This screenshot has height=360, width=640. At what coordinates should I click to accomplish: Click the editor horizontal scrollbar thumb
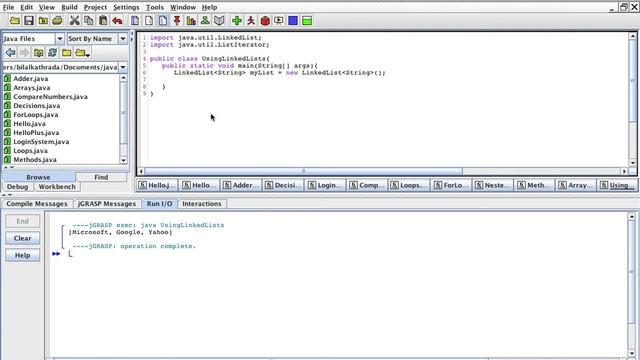(x=303, y=171)
